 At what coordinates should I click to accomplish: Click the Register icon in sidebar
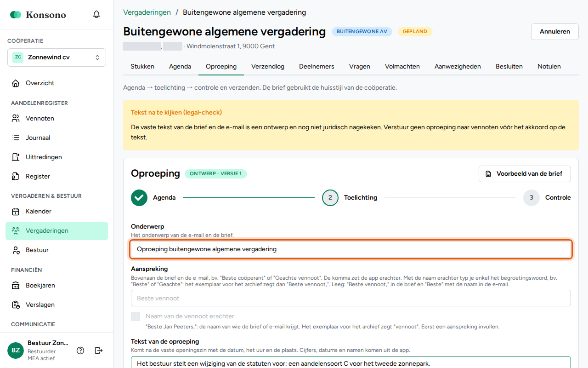coord(16,177)
